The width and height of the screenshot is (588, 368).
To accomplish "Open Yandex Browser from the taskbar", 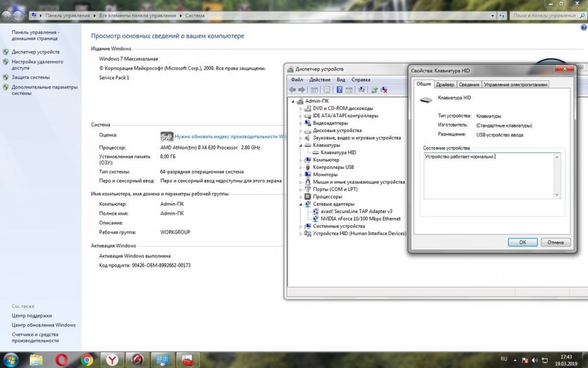I will coord(112,360).
